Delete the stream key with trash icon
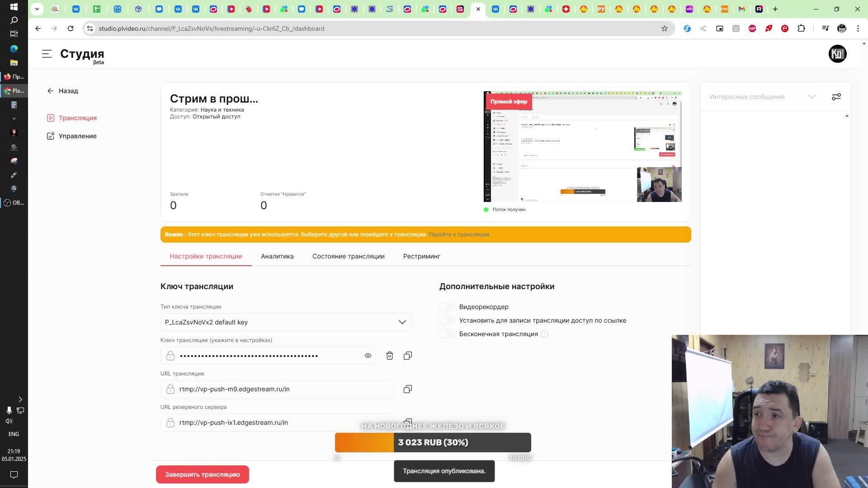 click(x=389, y=356)
